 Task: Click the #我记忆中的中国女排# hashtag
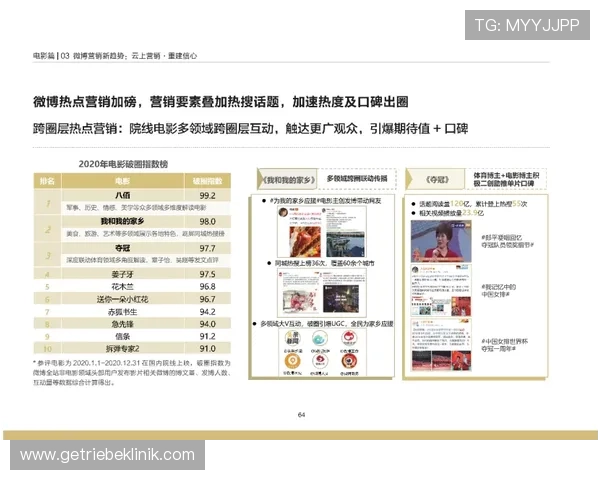pyautogui.click(x=499, y=291)
